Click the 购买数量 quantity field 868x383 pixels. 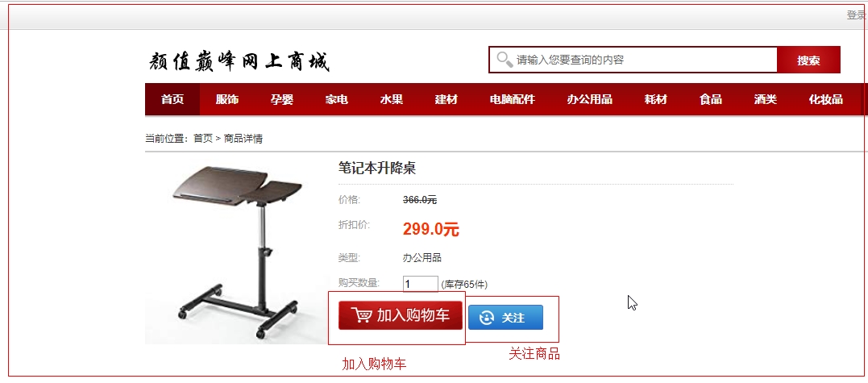pos(421,284)
